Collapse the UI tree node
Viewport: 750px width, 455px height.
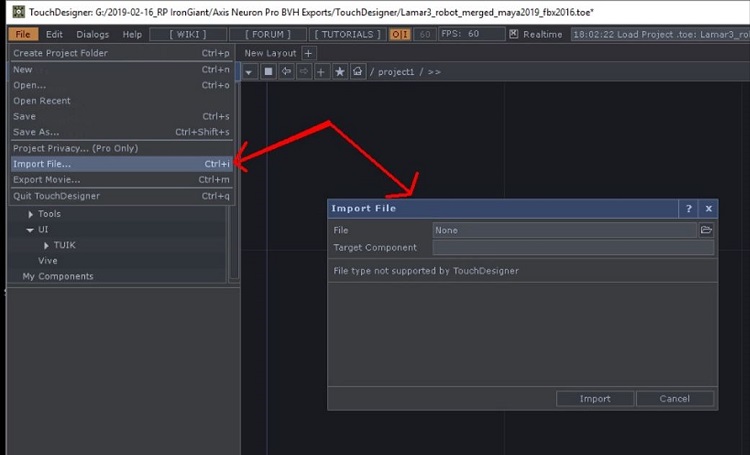point(30,230)
